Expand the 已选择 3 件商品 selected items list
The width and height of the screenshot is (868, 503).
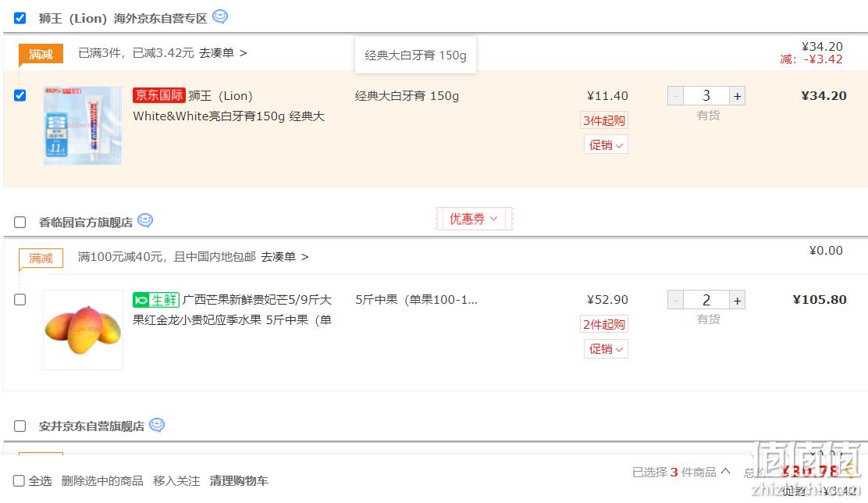pyautogui.click(x=681, y=472)
